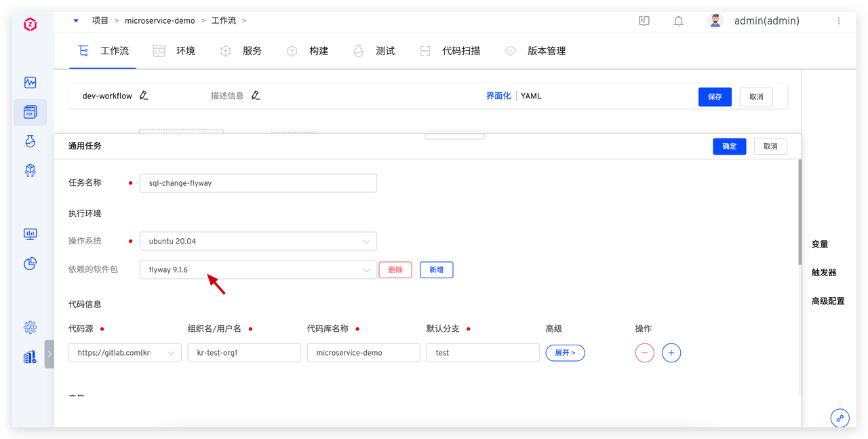Screen dimensions: 868x439
Task: Edit dev-workflow name pencil icon
Action: click(144, 96)
